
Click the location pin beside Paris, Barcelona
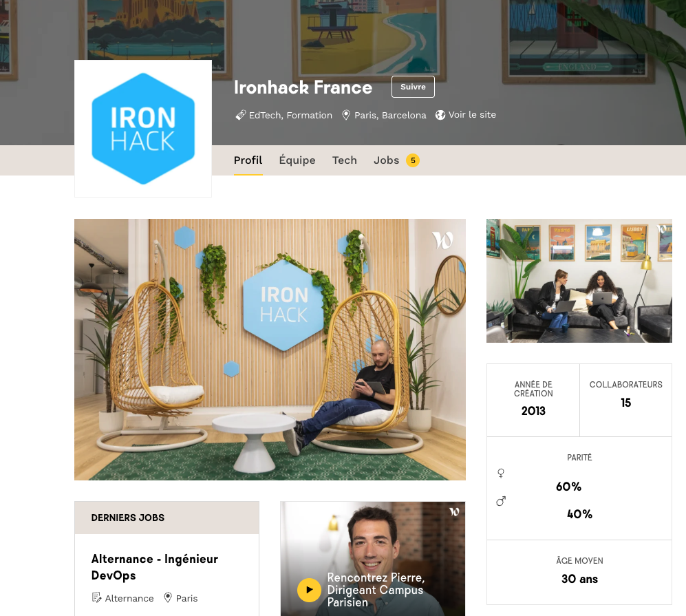point(346,115)
